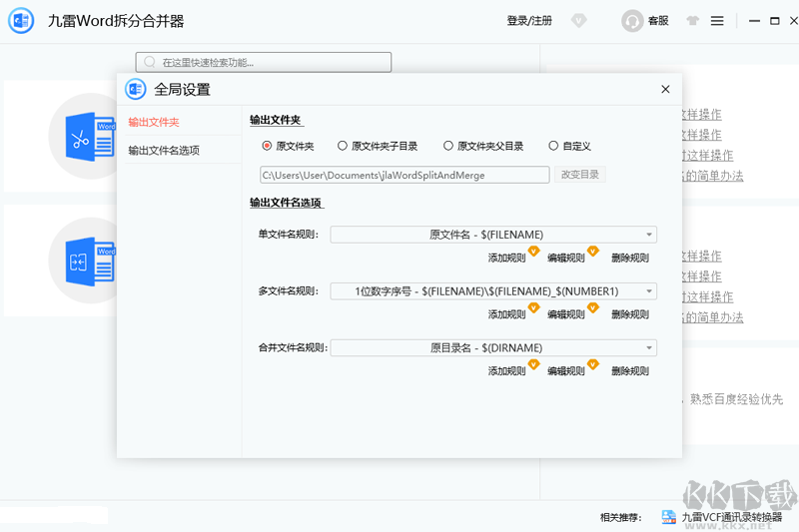Viewport: 799px width, 532px height.
Task: Click the output directory path field
Action: point(403,175)
